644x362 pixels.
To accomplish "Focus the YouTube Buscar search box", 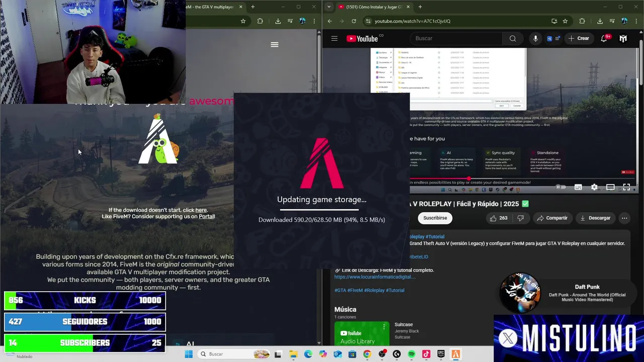I will coord(456,38).
